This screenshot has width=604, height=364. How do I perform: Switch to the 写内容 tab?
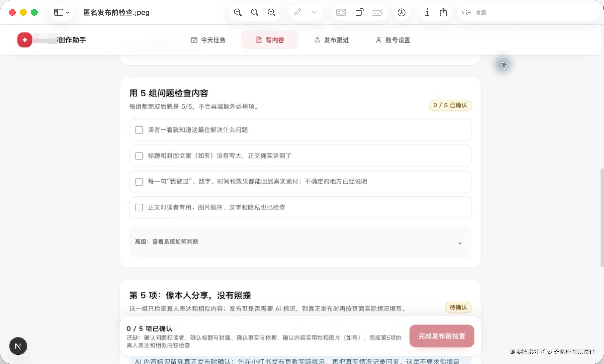(270, 40)
